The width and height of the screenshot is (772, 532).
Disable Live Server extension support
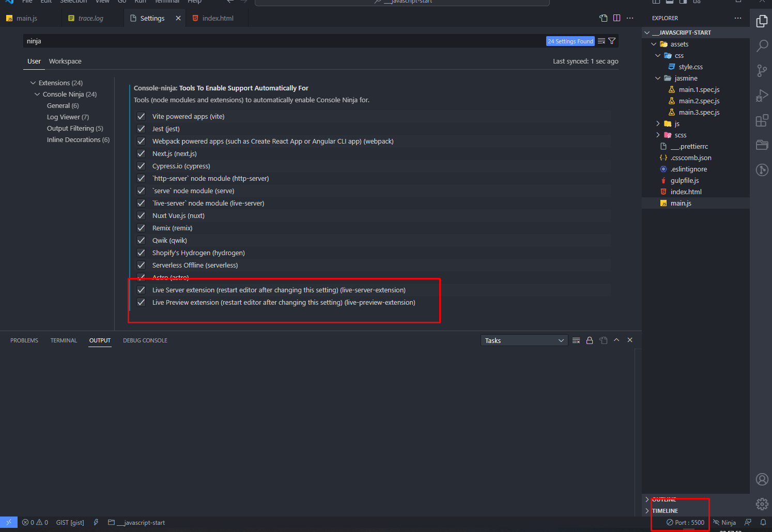pos(141,290)
